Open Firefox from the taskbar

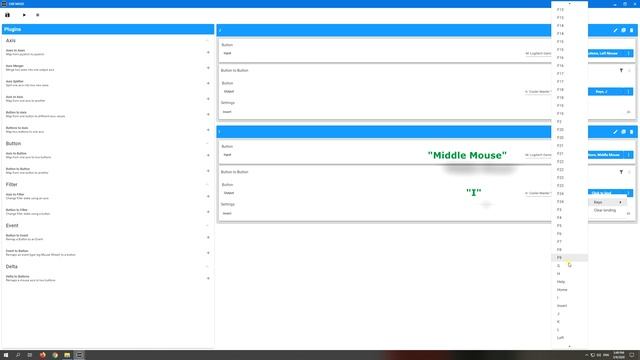[x=42, y=355]
